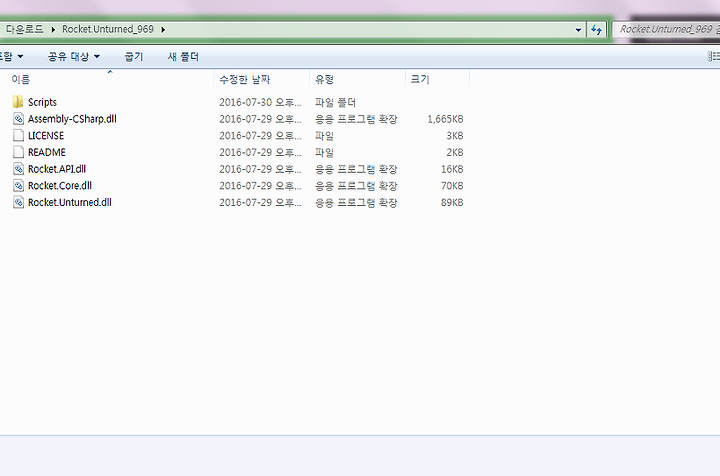
Task: Open the Scripts folder icon
Action: coord(18,101)
